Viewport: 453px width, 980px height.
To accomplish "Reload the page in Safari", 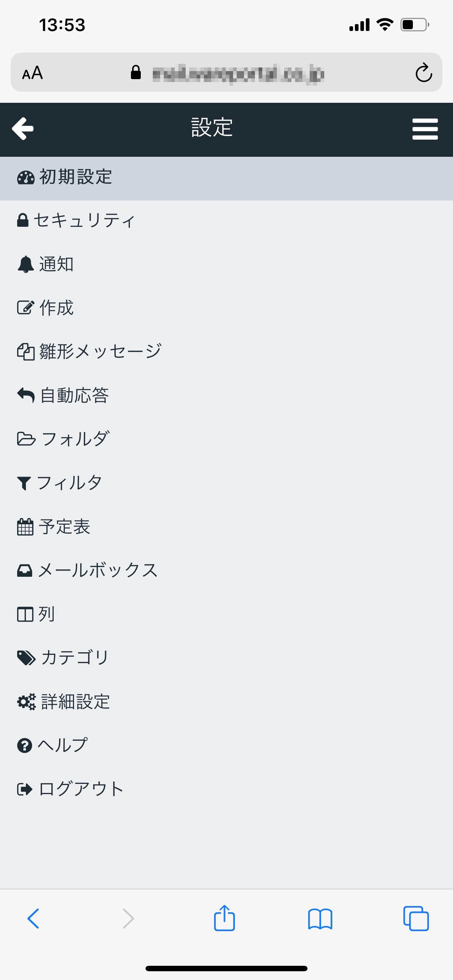I will [x=423, y=73].
